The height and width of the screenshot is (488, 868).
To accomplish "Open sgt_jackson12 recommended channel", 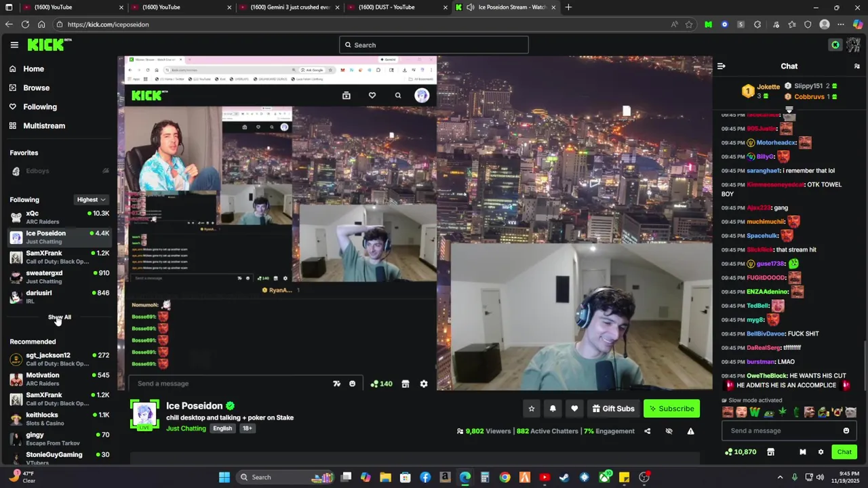I will 60,359.
